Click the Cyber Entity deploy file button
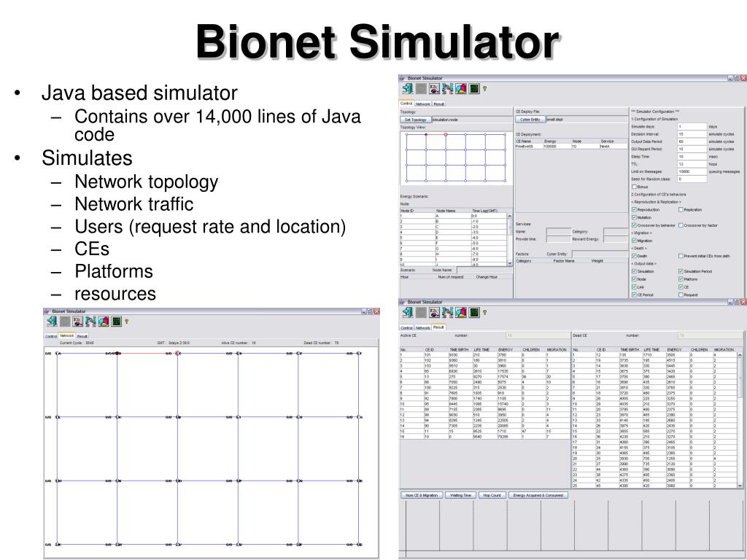The image size is (747, 560). 530,120
